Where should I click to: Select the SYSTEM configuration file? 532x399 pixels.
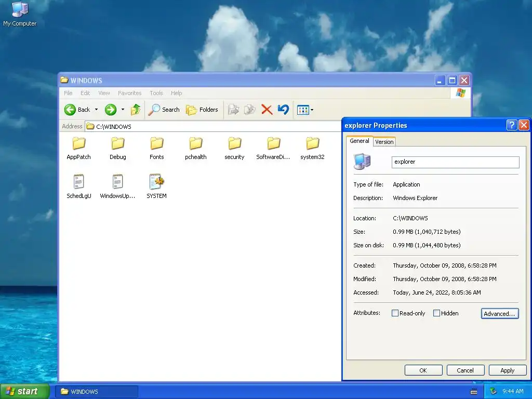coord(156,187)
